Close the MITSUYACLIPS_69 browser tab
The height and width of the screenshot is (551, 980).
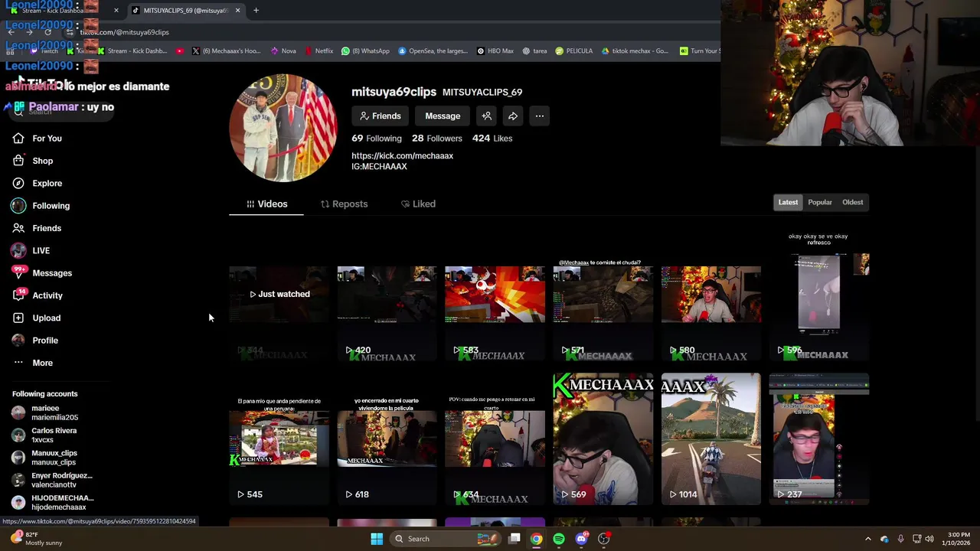pos(237,11)
